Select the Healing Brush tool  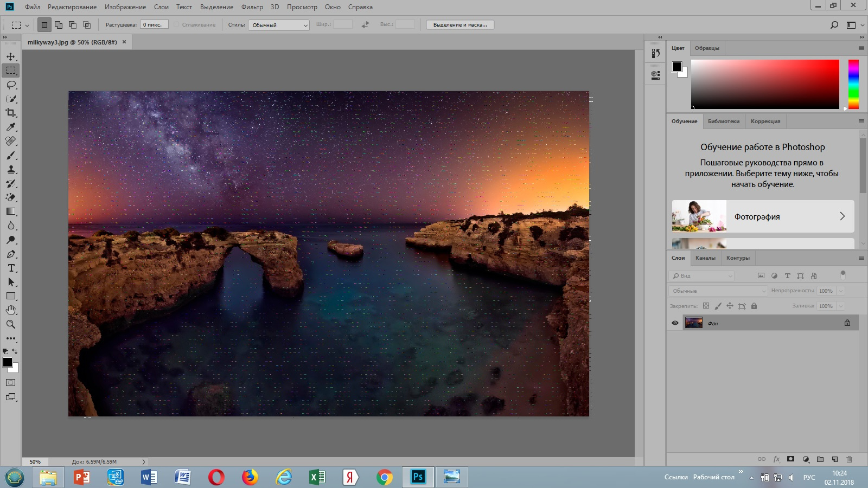click(x=11, y=141)
